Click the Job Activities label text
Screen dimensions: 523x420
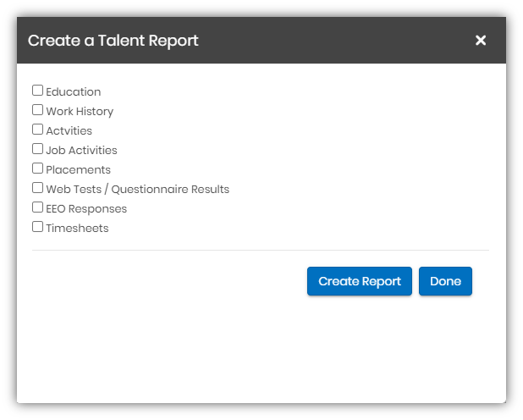[x=82, y=150]
